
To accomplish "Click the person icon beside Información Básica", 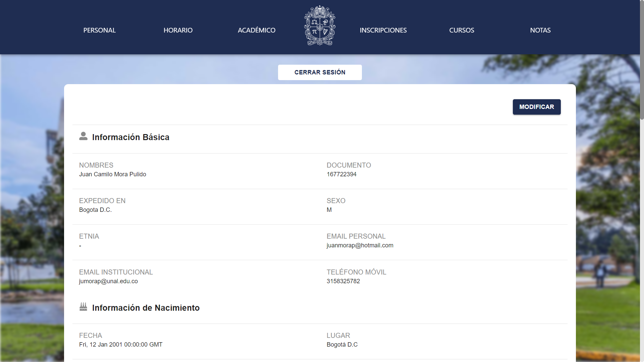I will (83, 136).
